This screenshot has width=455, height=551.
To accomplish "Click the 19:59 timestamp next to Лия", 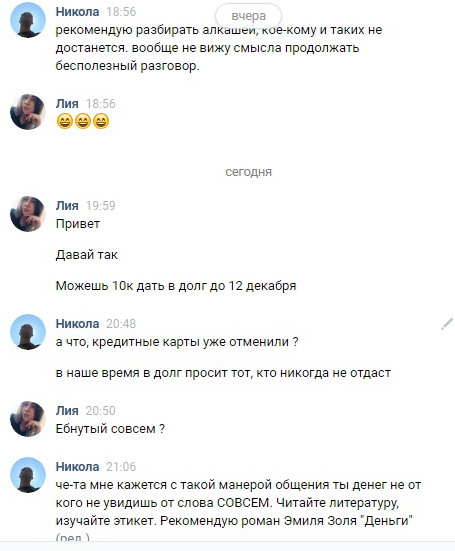I will pos(100,206).
